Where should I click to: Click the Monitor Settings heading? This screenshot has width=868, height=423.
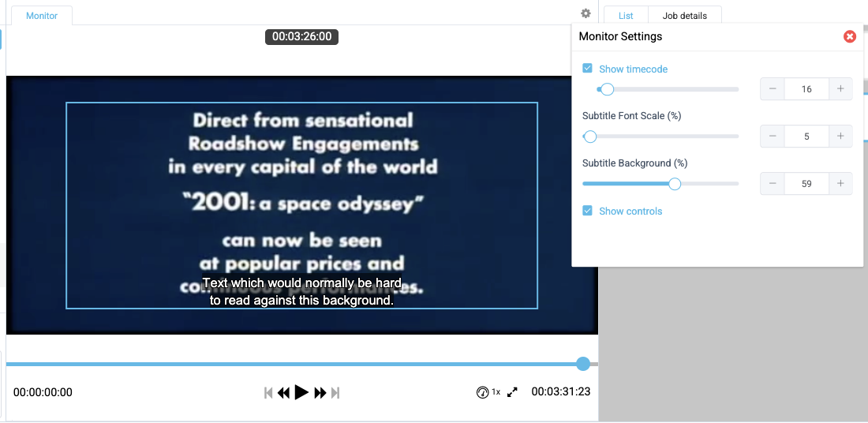click(x=620, y=37)
